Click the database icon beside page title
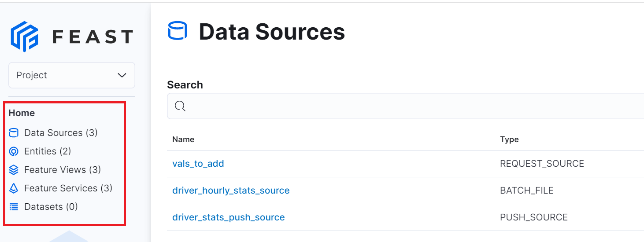The width and height of the screenshot is (644, 242). click(178, 32)
